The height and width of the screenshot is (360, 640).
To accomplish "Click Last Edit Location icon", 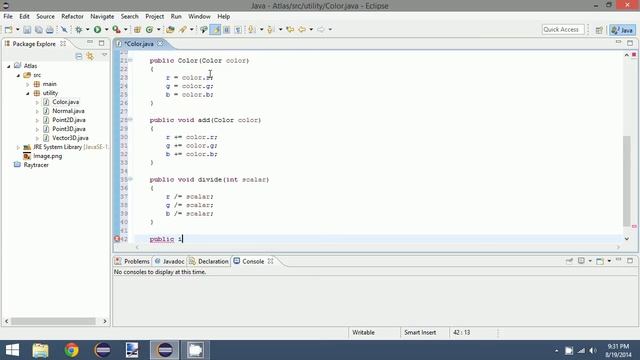I will coord(290,29).
